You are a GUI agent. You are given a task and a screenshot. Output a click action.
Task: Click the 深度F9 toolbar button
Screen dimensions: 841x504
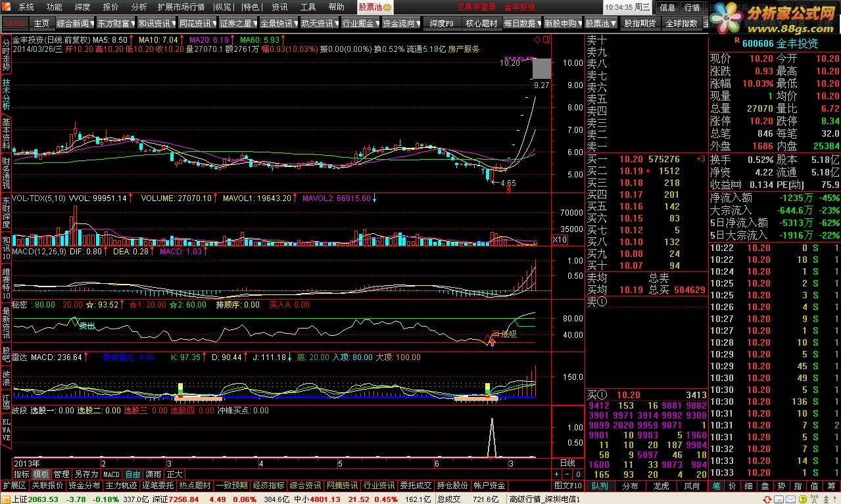click(442, 23)
